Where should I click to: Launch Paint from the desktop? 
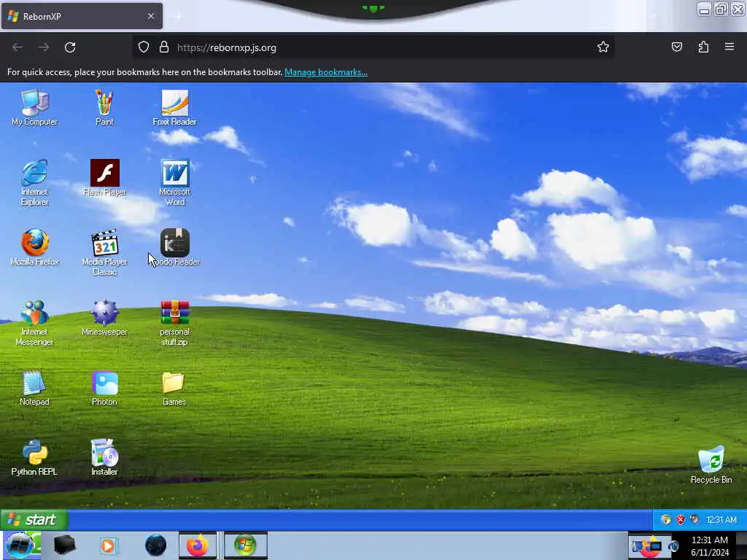[104, 108]
